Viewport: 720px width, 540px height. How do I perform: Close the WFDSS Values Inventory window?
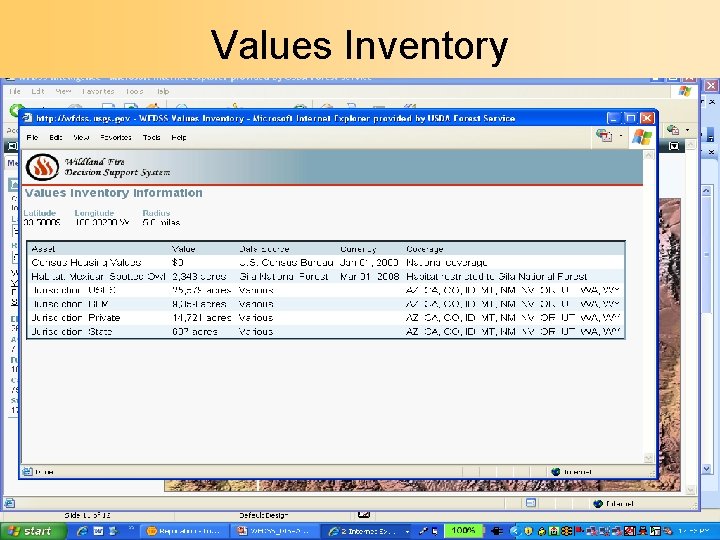pos(647,118)
